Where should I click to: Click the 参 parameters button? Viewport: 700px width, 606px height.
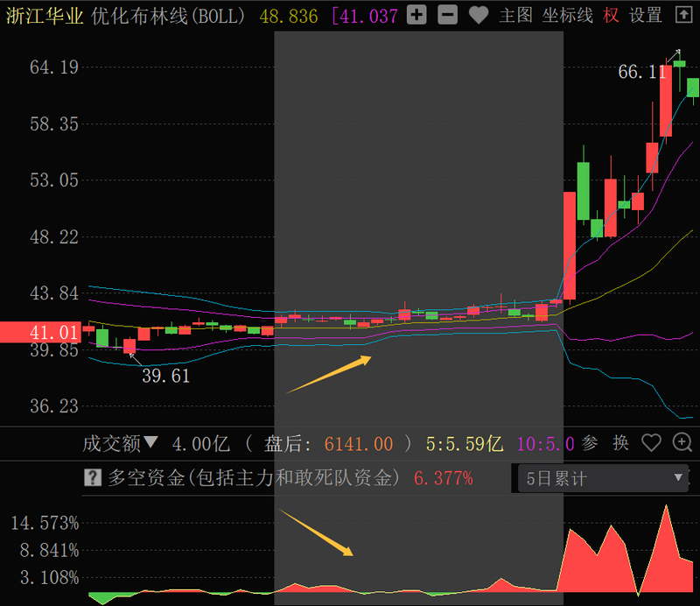tap(590, 443)
